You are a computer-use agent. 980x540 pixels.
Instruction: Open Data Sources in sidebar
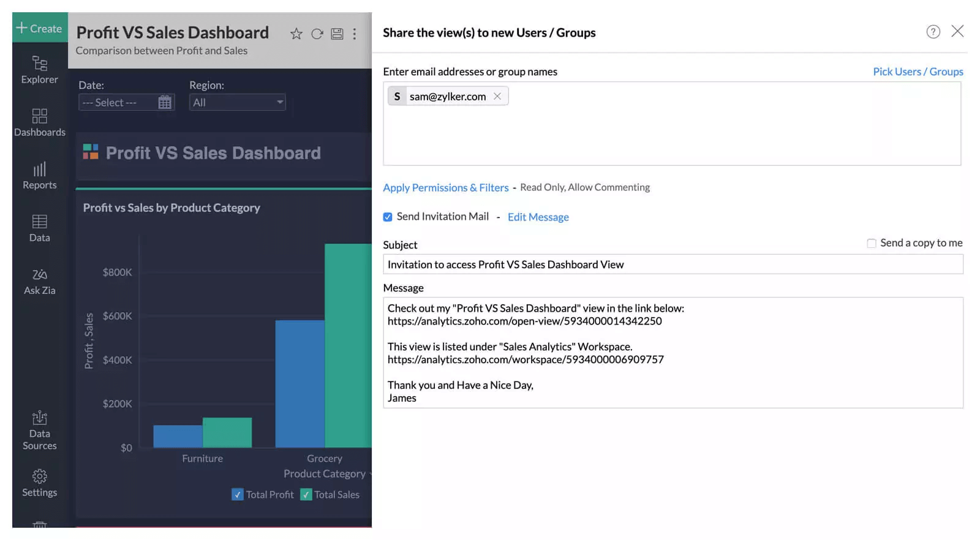40,431
